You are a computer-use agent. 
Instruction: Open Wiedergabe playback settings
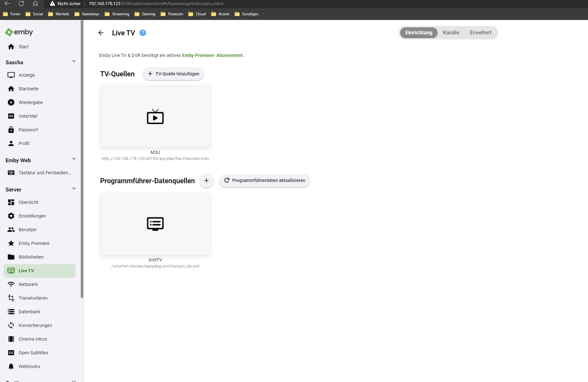point(39,102)
